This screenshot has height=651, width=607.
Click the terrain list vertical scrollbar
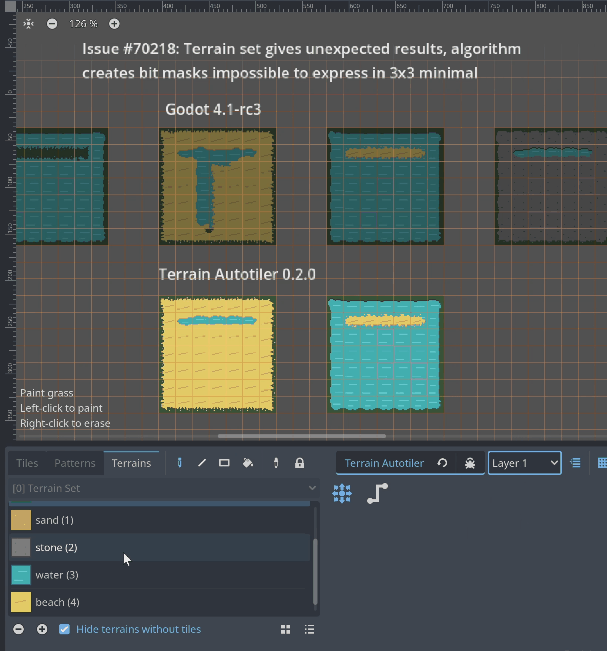315,572
